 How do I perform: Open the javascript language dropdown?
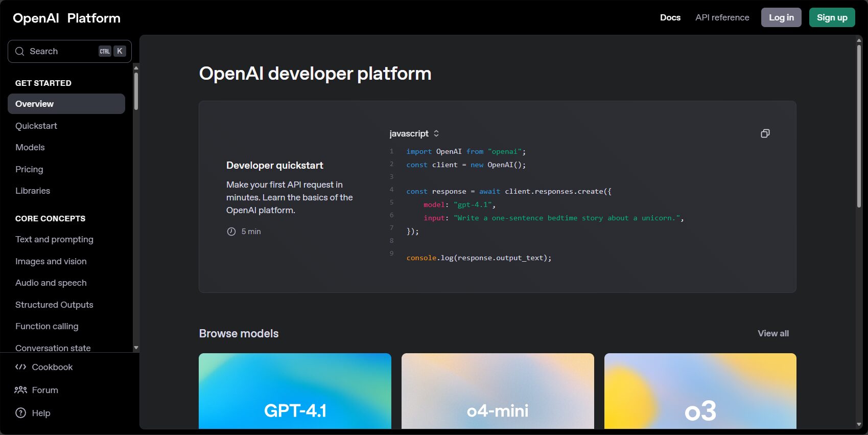[x=414, y=133]
